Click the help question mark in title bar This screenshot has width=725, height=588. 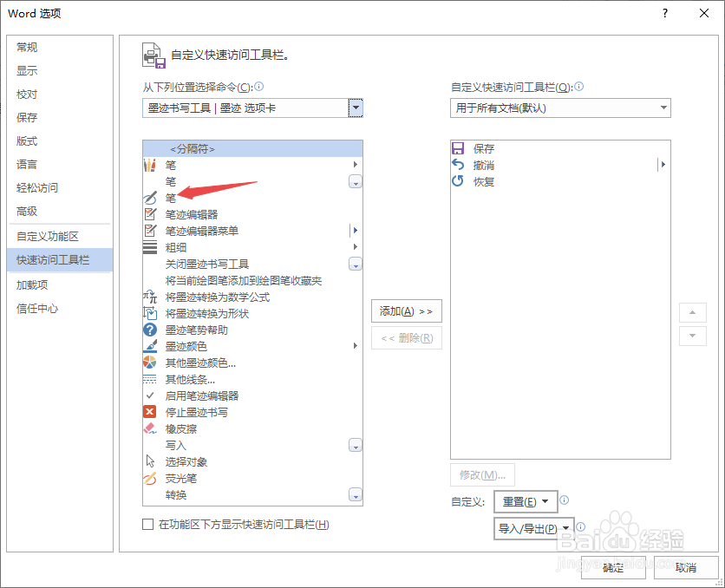point(665,13)
